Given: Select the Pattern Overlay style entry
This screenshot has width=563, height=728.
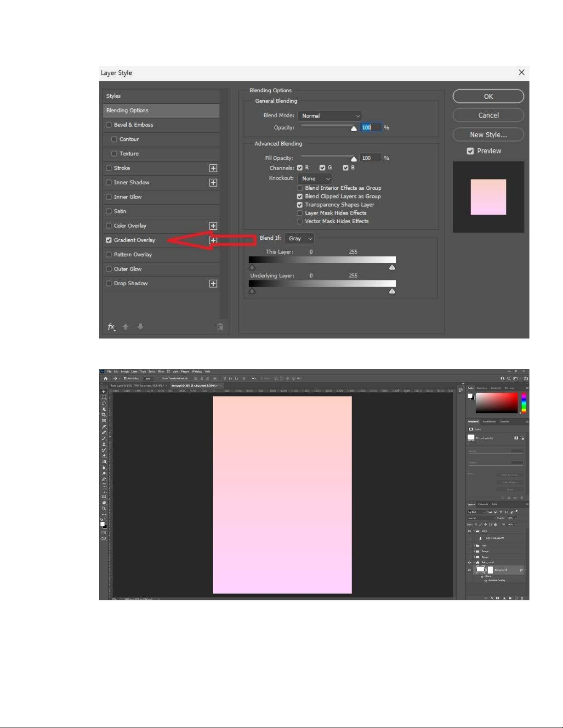Looking at the screenshot, I should (x=133, y=254).
